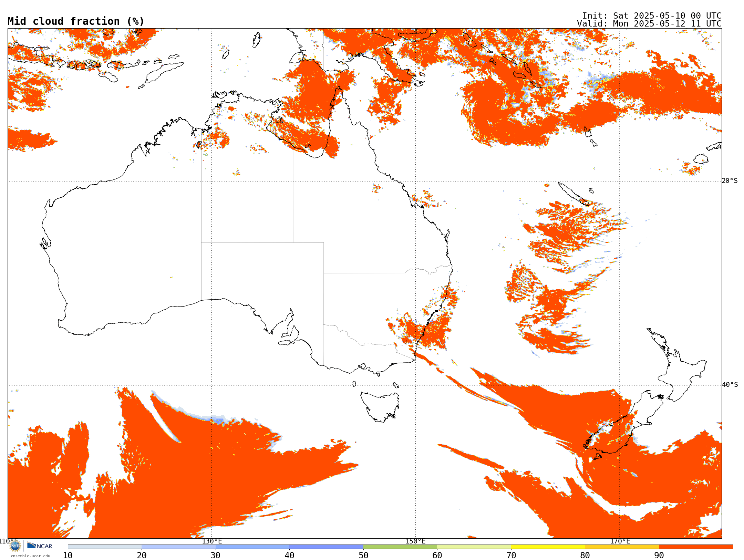The image size is (744, 560).
Task: Click the gold 80–90 colorbar segment
Action: click(x=622, y=547)
